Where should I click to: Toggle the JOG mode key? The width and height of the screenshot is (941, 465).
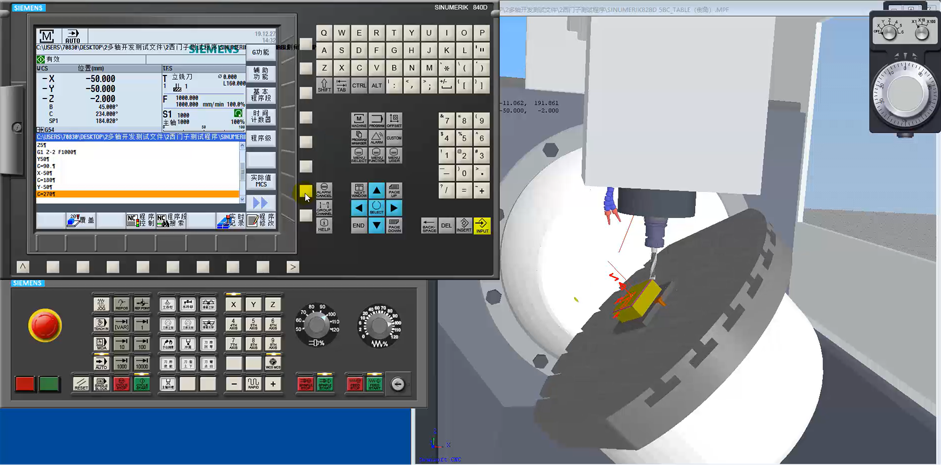coord(101,304)
